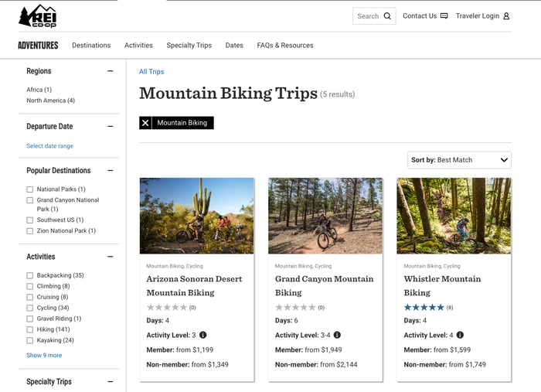Tick the Kayaking checkbox

(x=30, y=340)
